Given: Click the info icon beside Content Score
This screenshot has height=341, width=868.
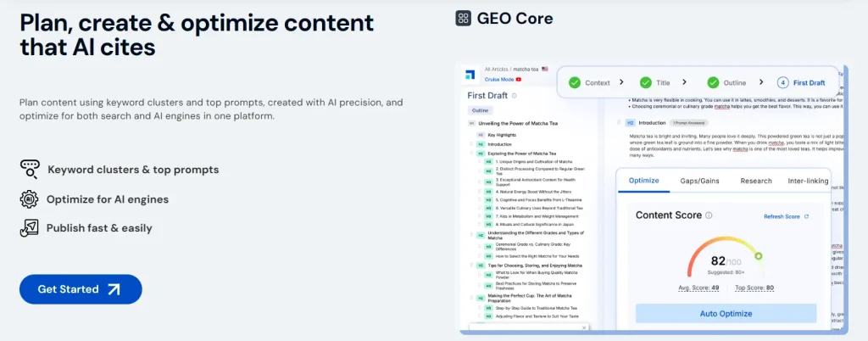Looking at the screenshot, I should point(709,215).
